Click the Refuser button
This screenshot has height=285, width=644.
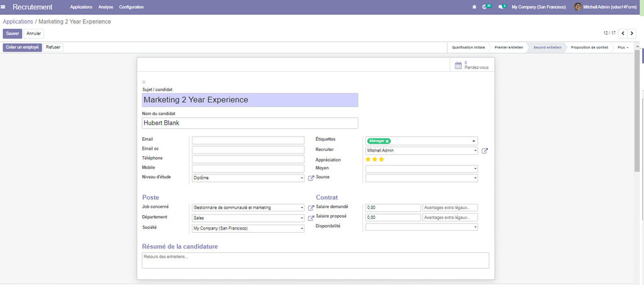[53, 47]
